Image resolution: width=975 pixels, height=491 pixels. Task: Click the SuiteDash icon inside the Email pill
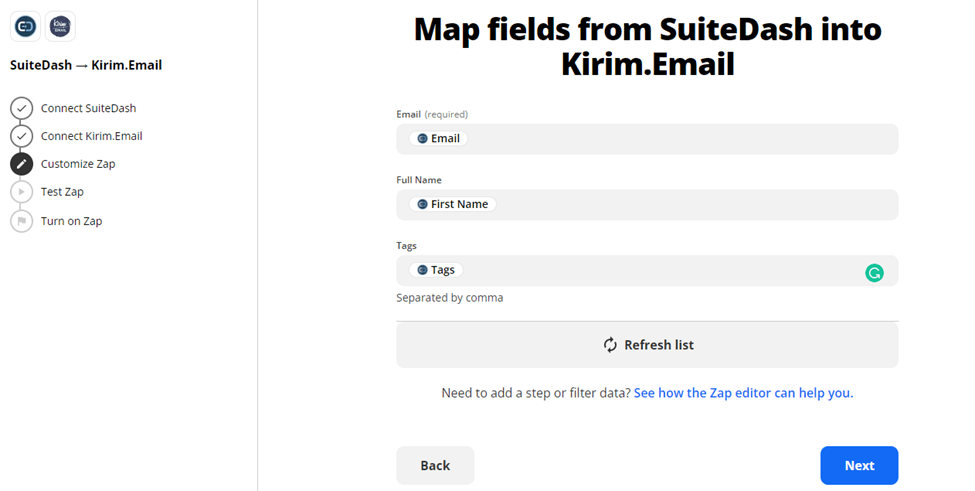pos(422,139)
